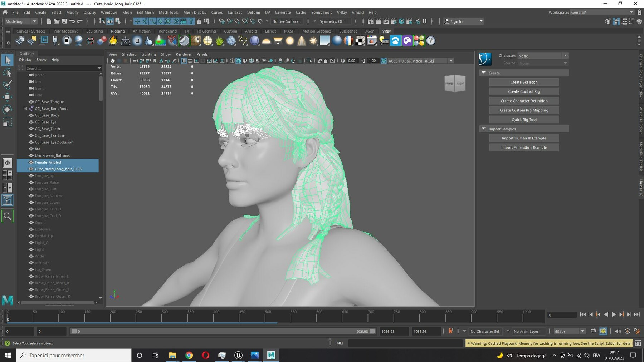Click the Redo arrow icon
The image size is (644, 362).
[x=80, y=21]
